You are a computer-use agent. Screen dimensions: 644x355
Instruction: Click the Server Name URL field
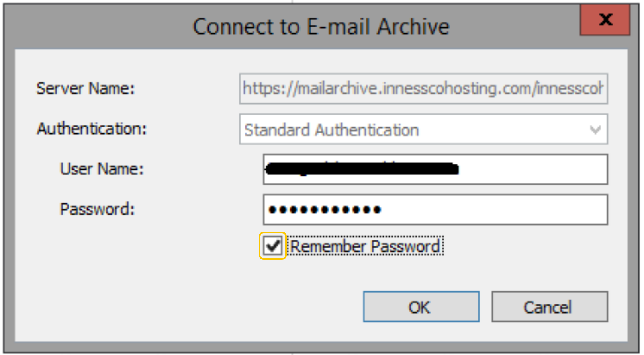423,89
